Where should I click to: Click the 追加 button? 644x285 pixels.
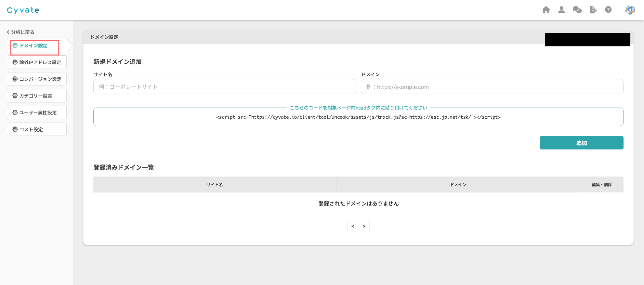tap(582, 143)
